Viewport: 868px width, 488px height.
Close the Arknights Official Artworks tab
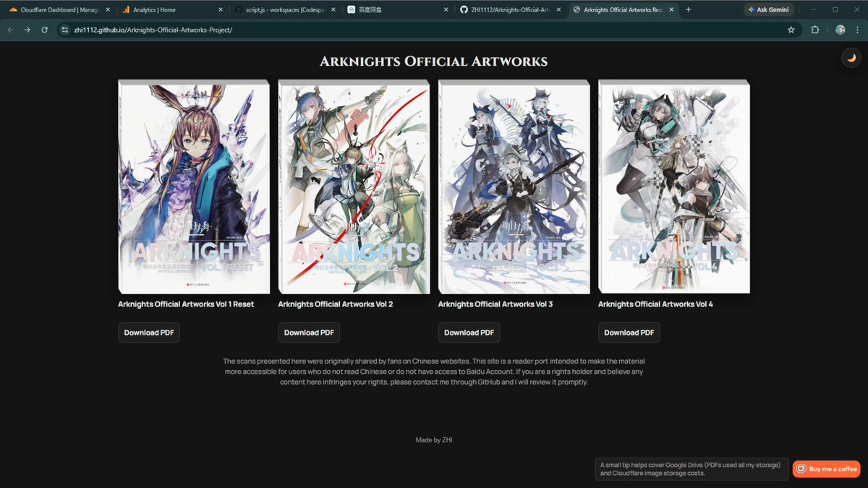tap(671, 10)
